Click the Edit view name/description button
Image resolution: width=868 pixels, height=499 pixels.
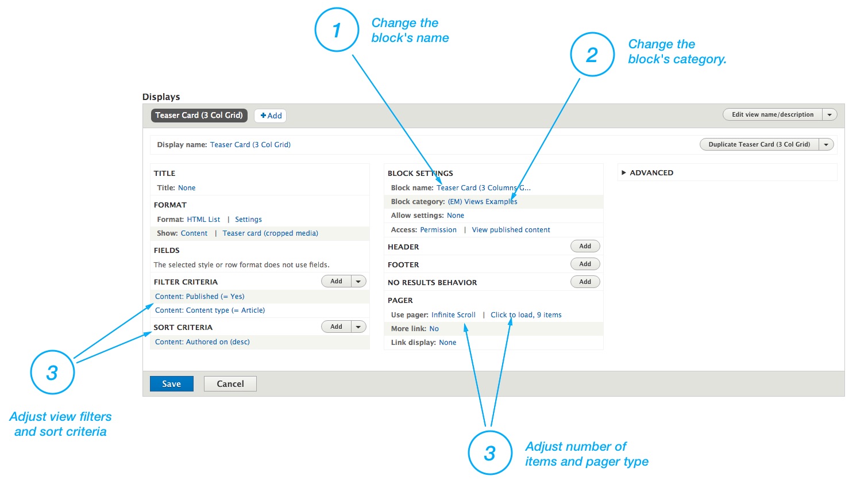(772, 114)
